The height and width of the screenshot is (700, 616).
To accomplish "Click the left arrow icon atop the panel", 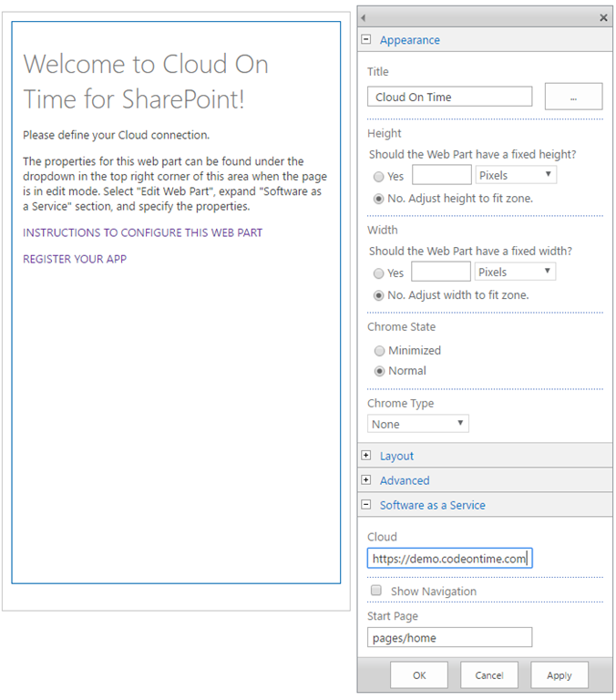I will (364, 17).
